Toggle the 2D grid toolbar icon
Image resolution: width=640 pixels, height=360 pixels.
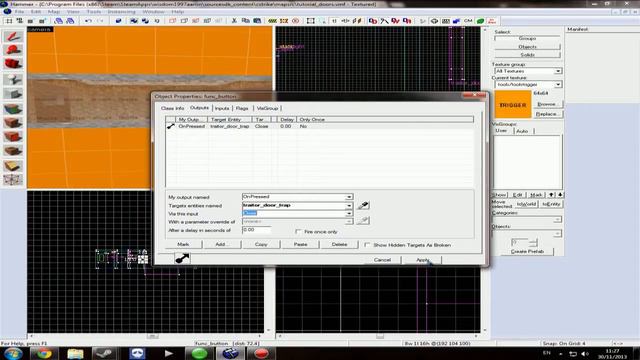[x=9, y=21]
